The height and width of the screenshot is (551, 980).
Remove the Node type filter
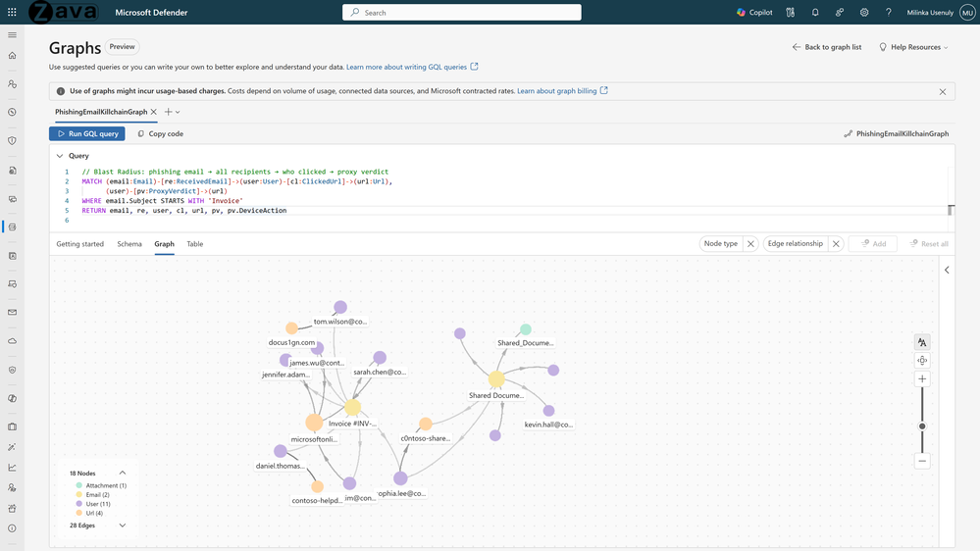(x=750, y=244)
